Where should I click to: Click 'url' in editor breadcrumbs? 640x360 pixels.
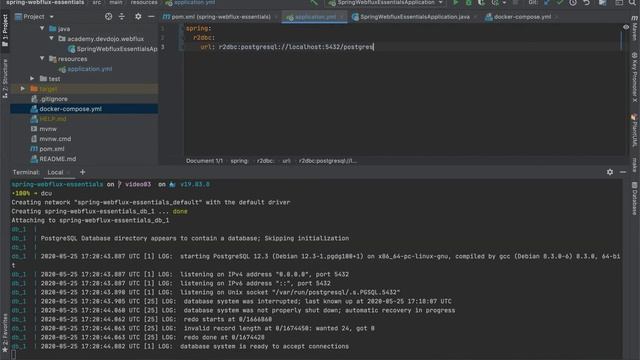tap(287, 161)
